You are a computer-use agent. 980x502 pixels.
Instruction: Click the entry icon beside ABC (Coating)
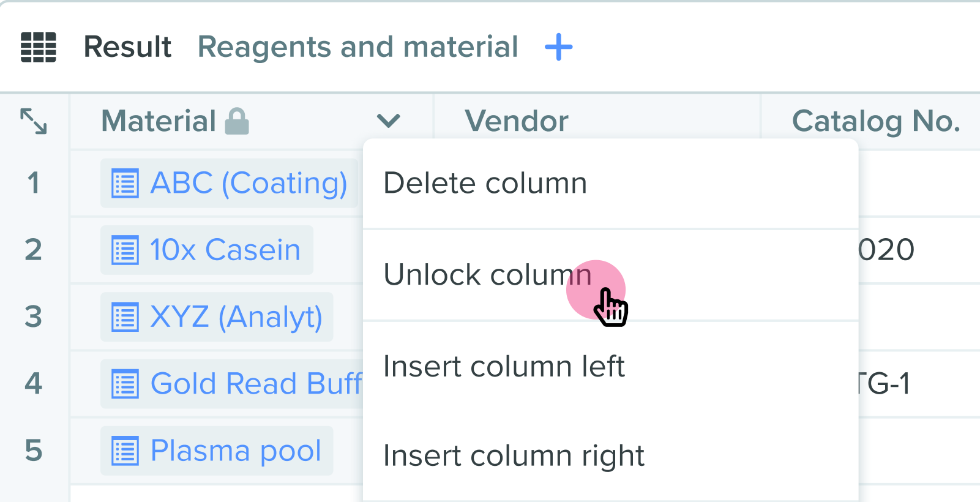coord(125,184)
